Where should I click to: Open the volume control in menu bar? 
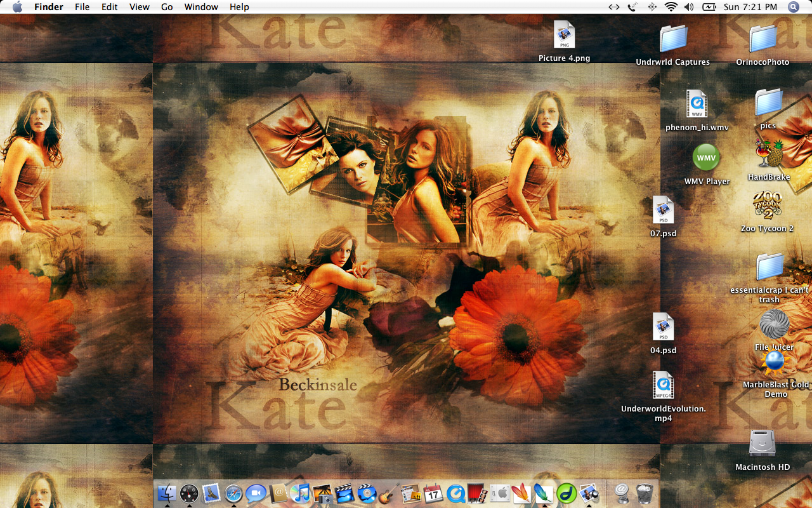coord(690,7)
